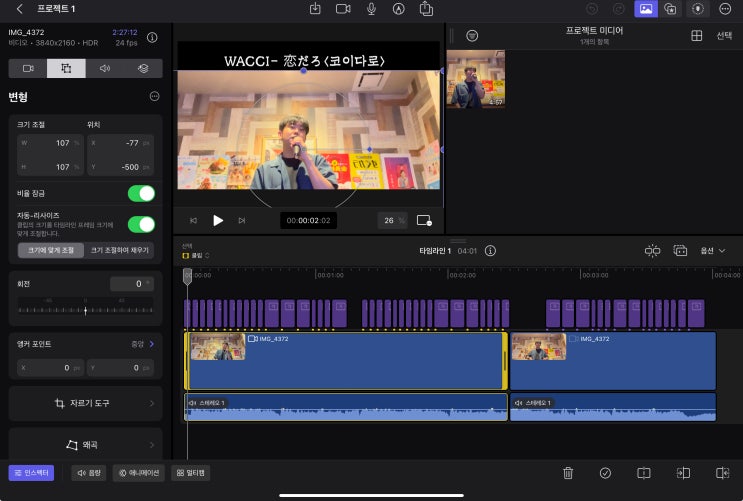Click the import media download icon
Viewport: 743px width, 501px height.
point(315,9)
